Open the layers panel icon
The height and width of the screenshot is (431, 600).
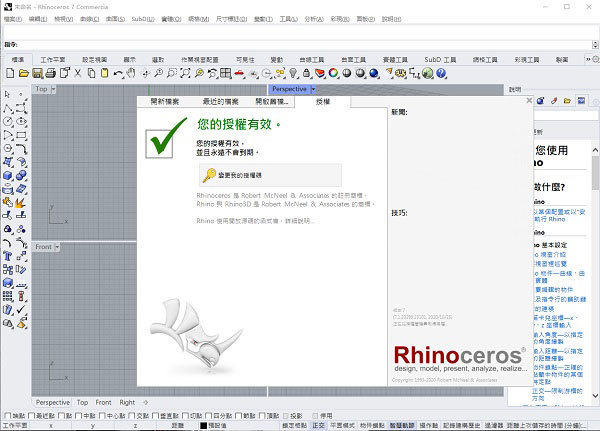[x=320, y=73]
